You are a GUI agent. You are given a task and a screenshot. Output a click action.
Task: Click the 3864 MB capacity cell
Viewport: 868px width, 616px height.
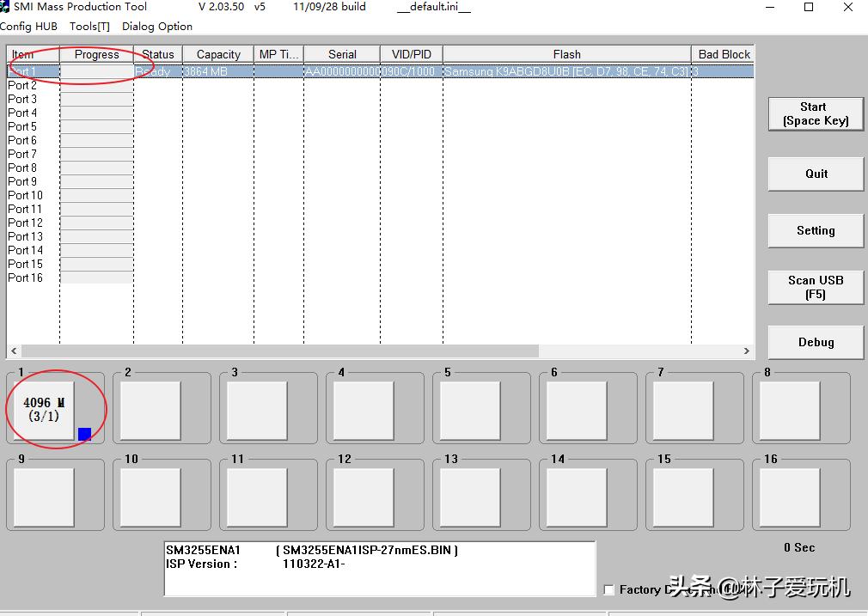point(218,71)
